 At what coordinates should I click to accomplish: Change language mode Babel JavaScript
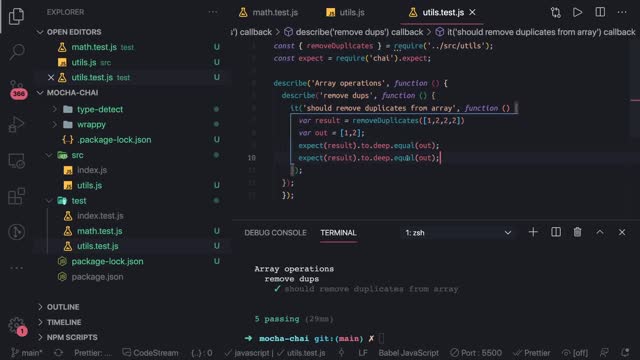[x=408, y=353]
